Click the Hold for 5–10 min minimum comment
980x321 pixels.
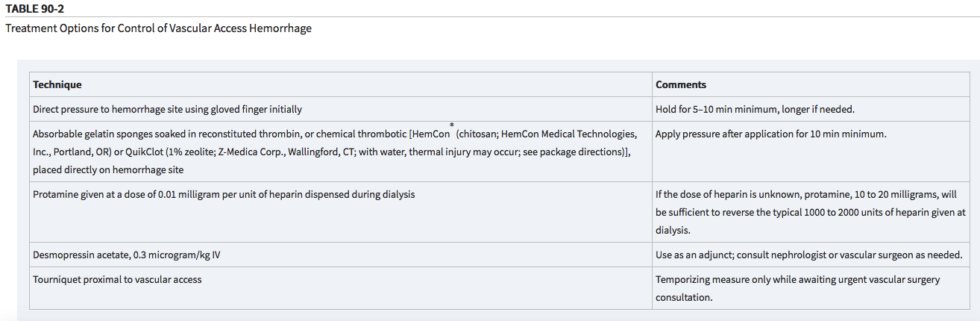point(755,109)
